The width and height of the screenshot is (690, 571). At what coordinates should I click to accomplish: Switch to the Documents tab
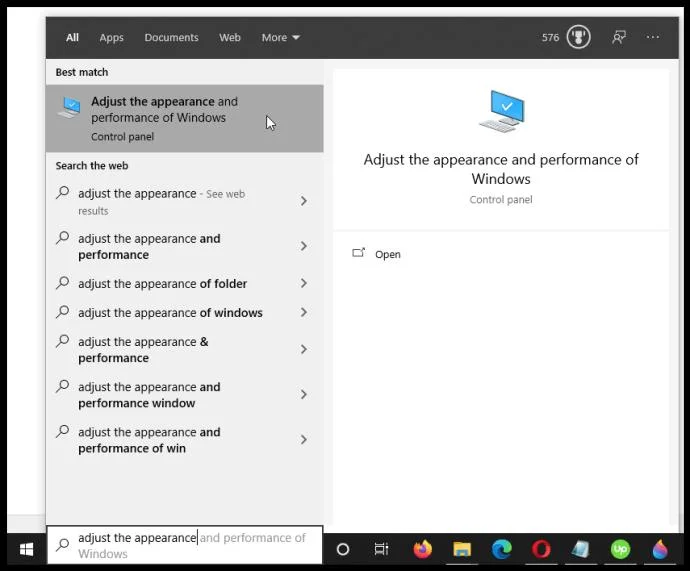(x=171, y=37)
